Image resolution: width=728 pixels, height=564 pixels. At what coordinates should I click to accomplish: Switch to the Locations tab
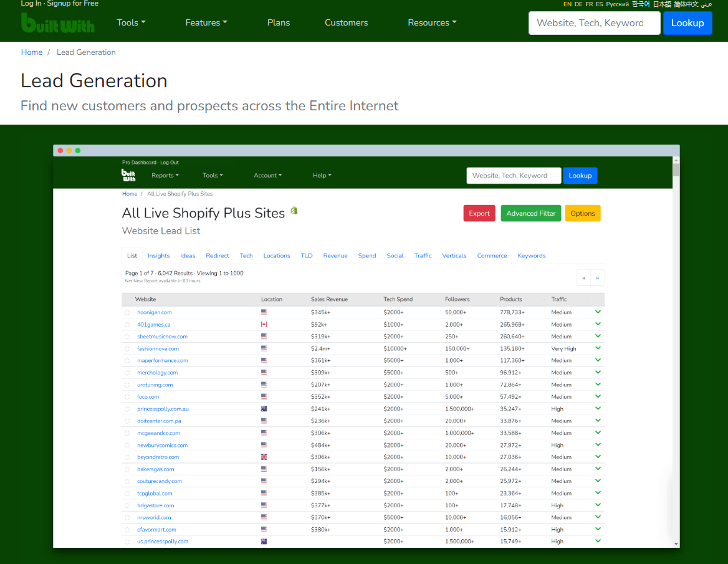pos(277,256)
